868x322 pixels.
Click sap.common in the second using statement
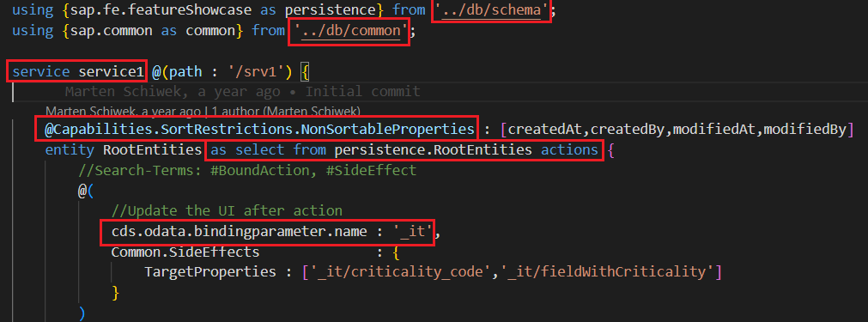coord(112,30)
